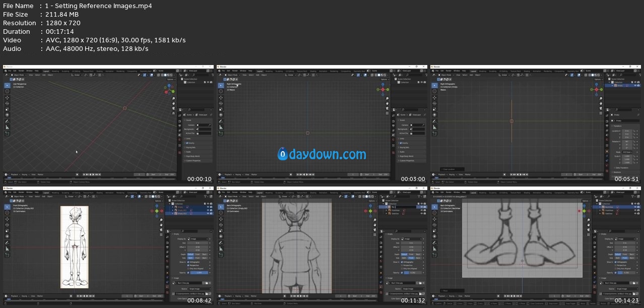Expand Rigid Body World panel in 00:00:10 frame
Screen dimensions: 644x308
click(x=197, y=156)
